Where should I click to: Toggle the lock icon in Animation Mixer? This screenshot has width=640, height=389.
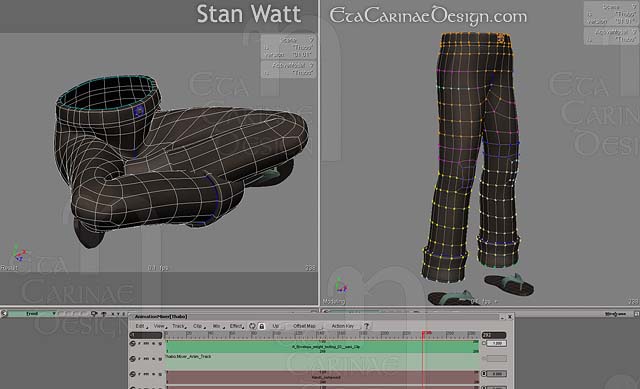coord(262,326)
